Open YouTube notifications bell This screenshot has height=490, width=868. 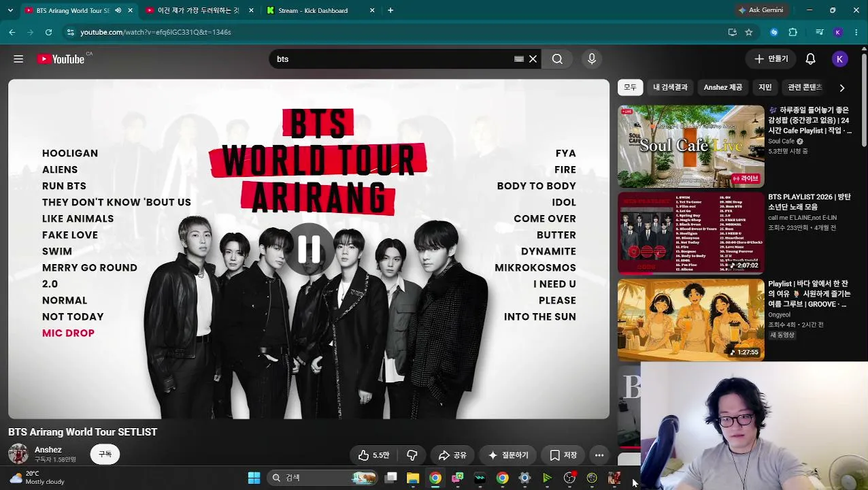tap(810, 59)
